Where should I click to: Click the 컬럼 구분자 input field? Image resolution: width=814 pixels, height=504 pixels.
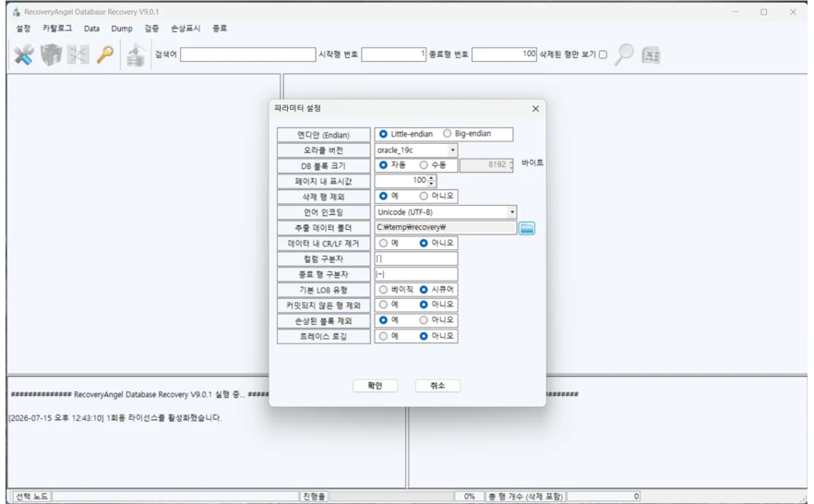coord(416,258)
